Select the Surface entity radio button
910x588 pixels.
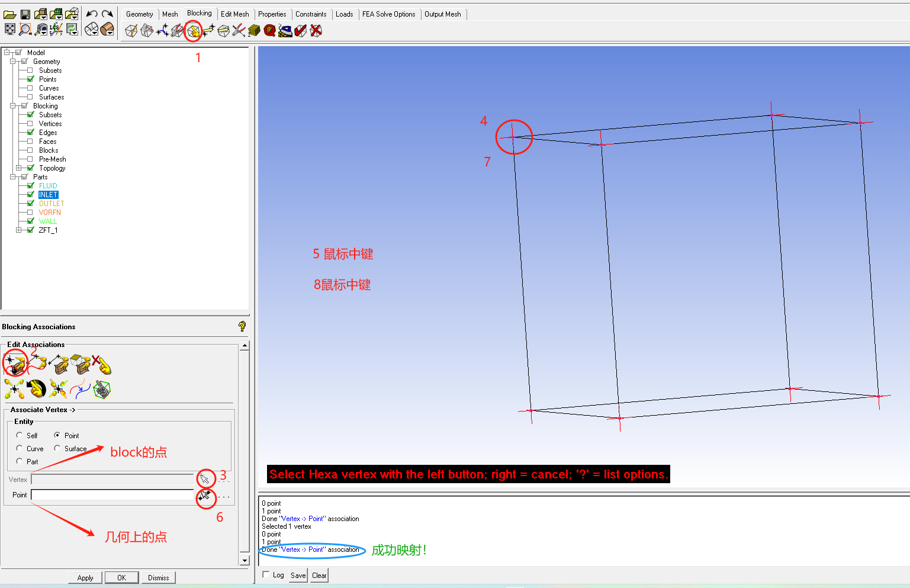[57, 448]
